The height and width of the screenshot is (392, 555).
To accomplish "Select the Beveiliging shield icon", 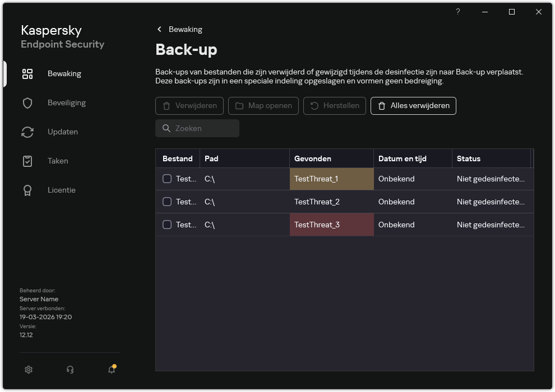I will click(27, 102).
